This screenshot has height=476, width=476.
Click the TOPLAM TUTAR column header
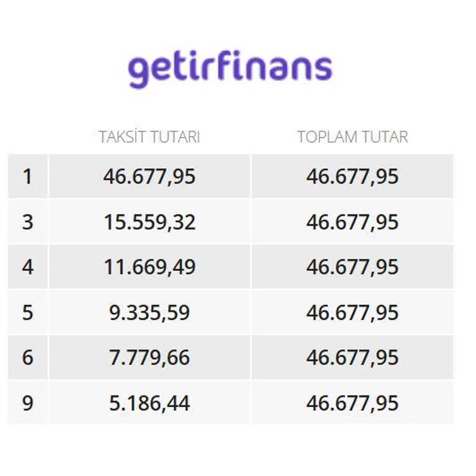(x=352, y=137)
